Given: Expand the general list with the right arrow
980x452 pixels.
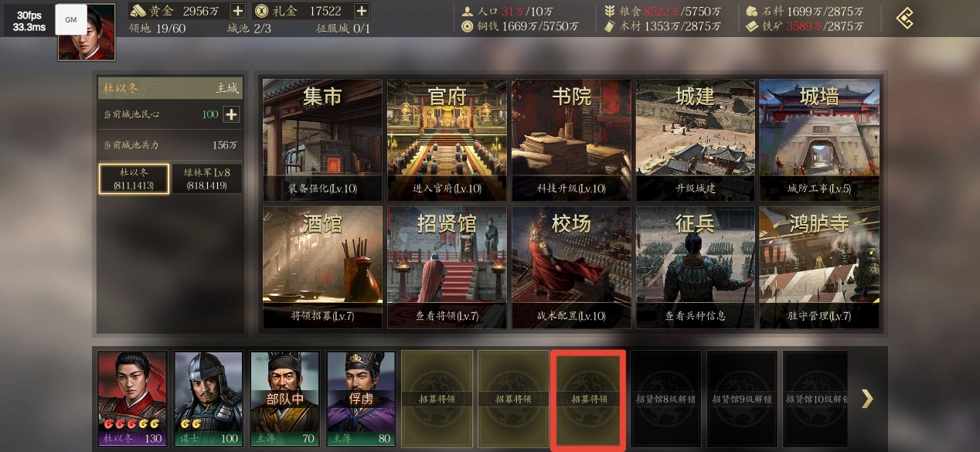Looking at the screenshot, I should 867,399.
